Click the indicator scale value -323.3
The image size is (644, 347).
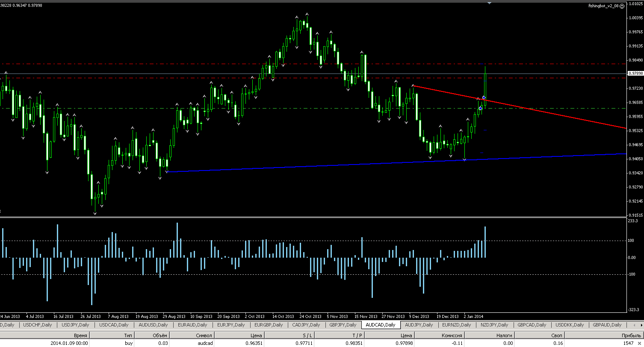(x=633, y=309)
